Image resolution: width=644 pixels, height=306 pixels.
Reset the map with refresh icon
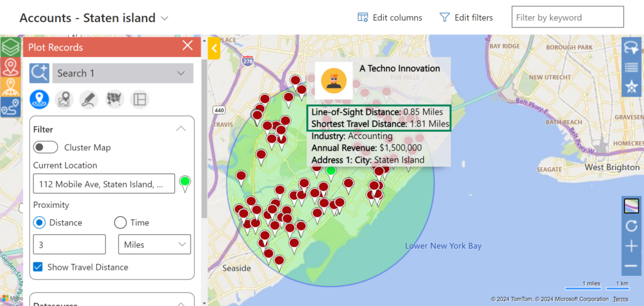(x=631, y=226)
